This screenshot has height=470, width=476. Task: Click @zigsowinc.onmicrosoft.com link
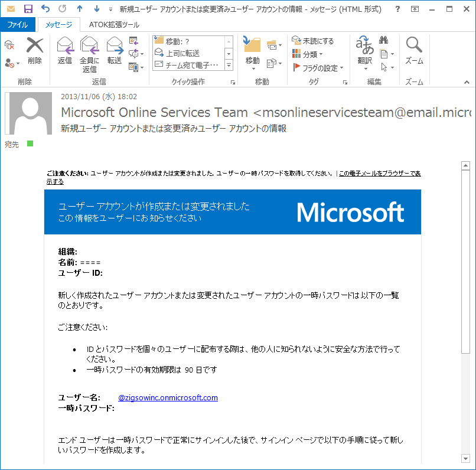(168, 397)
